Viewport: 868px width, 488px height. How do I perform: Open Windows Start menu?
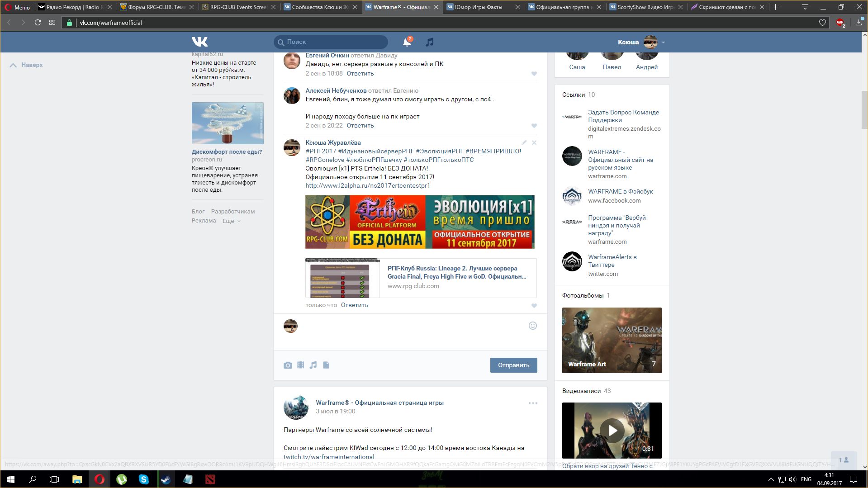point(11,479)
